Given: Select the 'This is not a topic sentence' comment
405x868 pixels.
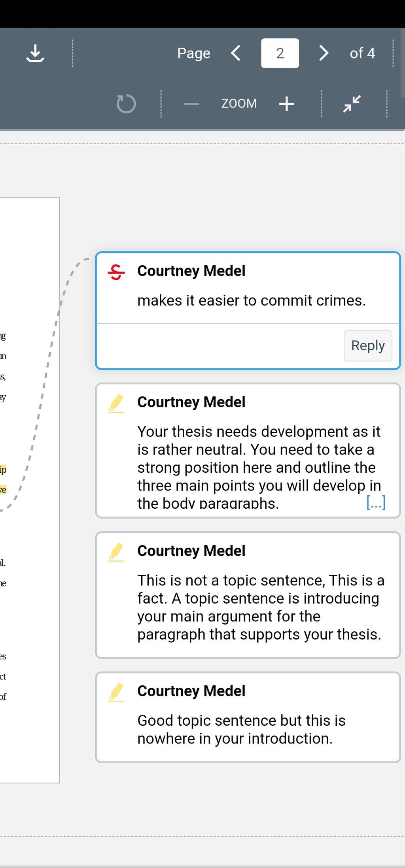Looking at the screenshot, I should [248, 595].
